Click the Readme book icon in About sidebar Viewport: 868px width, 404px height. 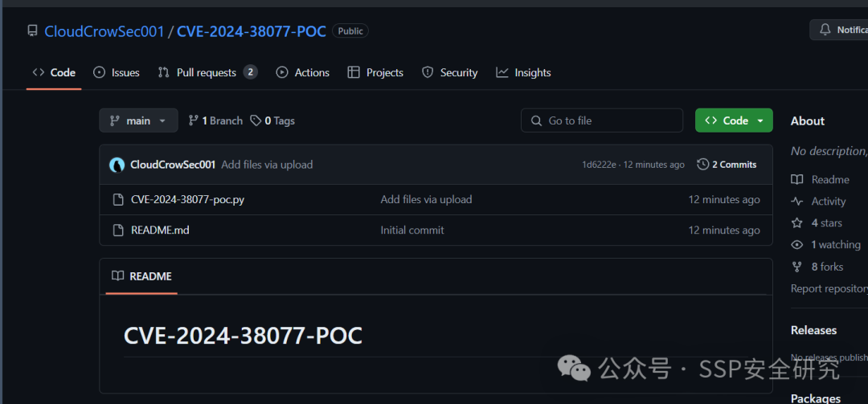[796, 179]
